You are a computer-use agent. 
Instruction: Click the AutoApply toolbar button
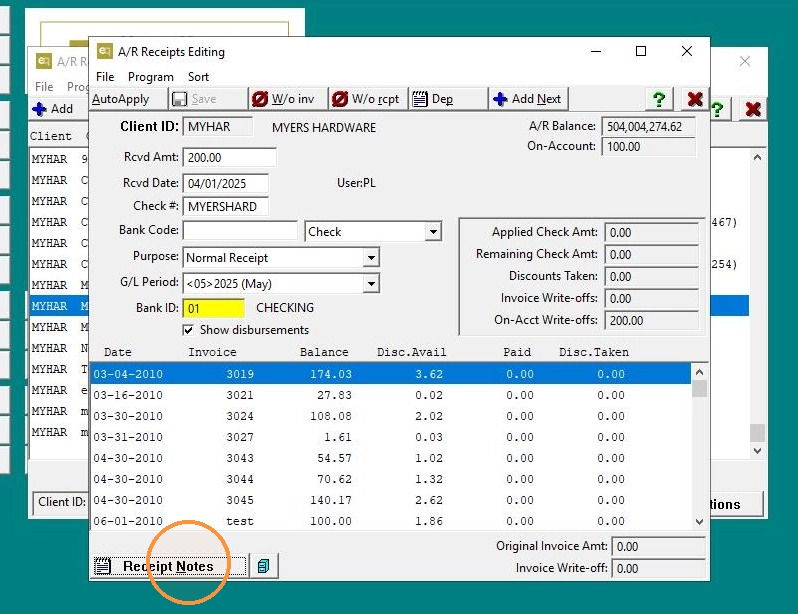coord(128,99)
